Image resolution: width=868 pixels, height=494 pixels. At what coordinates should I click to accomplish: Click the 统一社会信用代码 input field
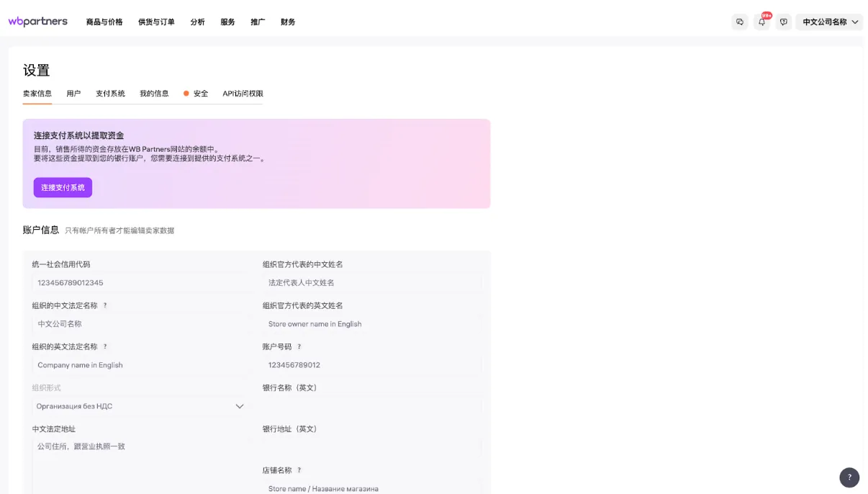[140, 283]
